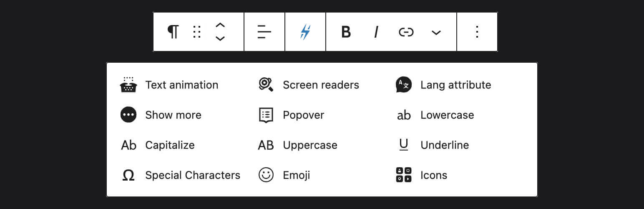The height and width of the screenshot is (209, 644).
Task: Expand more formatting options chevron
Action: [x=436, y=32]
